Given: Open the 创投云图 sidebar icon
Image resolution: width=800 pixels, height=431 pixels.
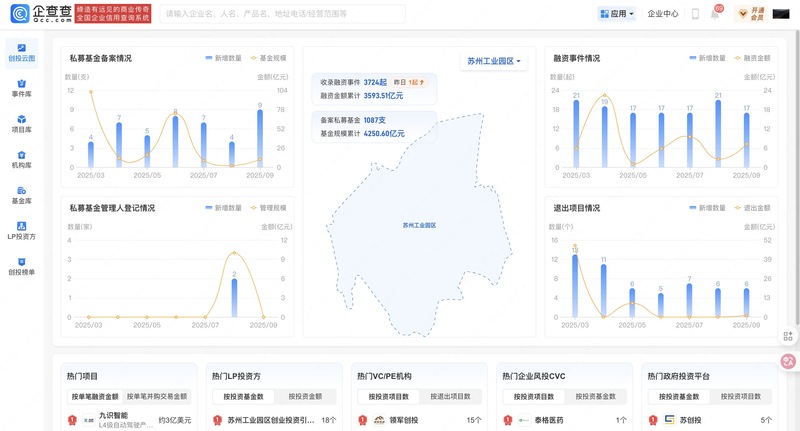Looking at the screenshot, I should [x=21, y=52].
